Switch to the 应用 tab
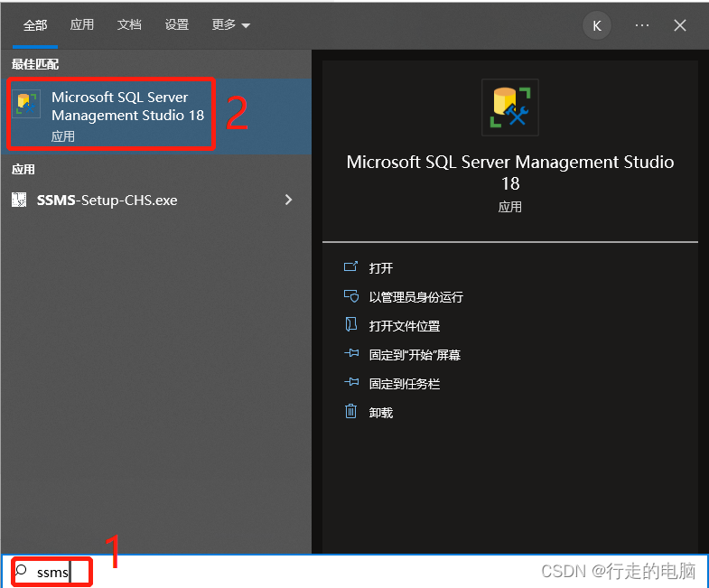The width and height of the screenshot is (709, 588). click(x=82, y=24)
